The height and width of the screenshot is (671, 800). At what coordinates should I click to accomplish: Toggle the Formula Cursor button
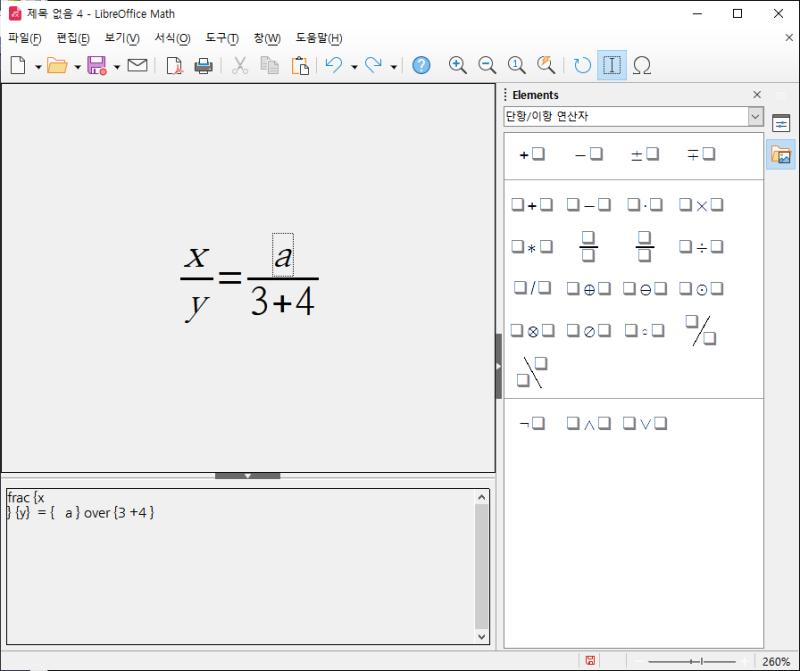coord(612,65)
